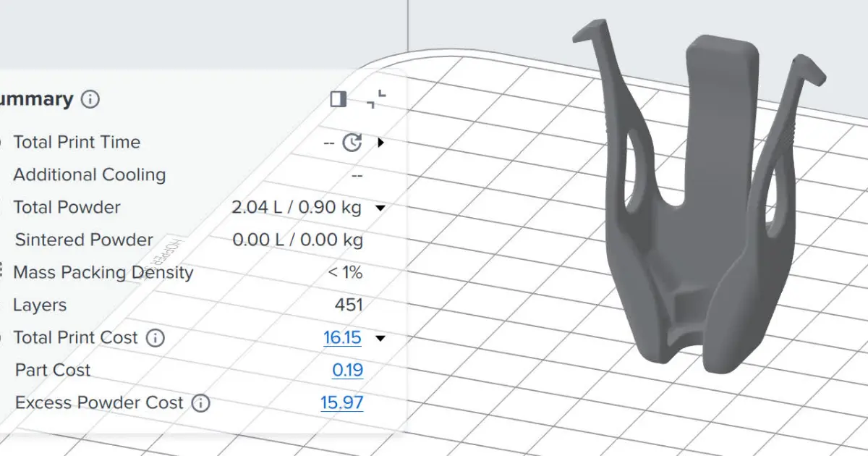
Task: Open the 15.97 excess powder cost link
Action: coord(342,403)
